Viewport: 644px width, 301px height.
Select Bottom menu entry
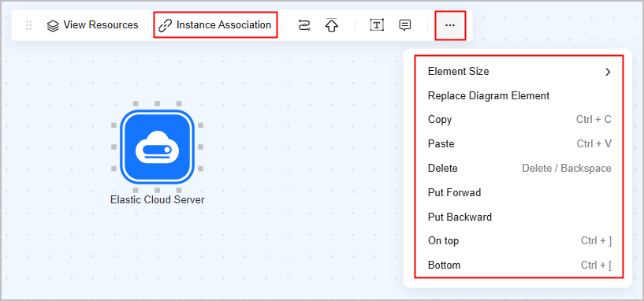tap(519, 266)
